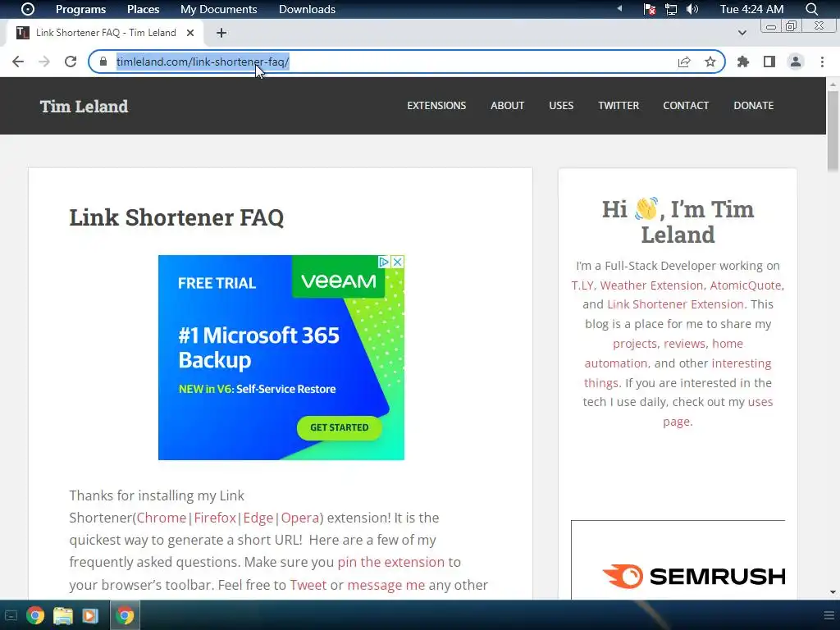The image size is (840, 630).
Task: Open the Programs menu
Action: [81, 9]
